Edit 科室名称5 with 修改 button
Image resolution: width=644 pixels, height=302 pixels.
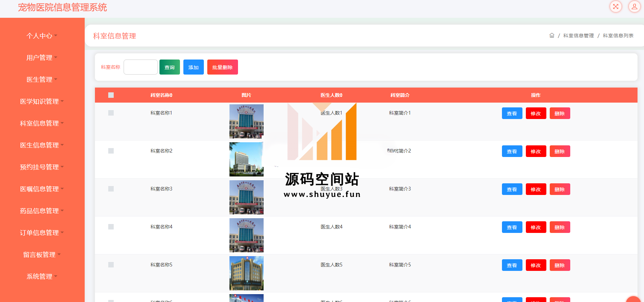click(x=536, y=265)
